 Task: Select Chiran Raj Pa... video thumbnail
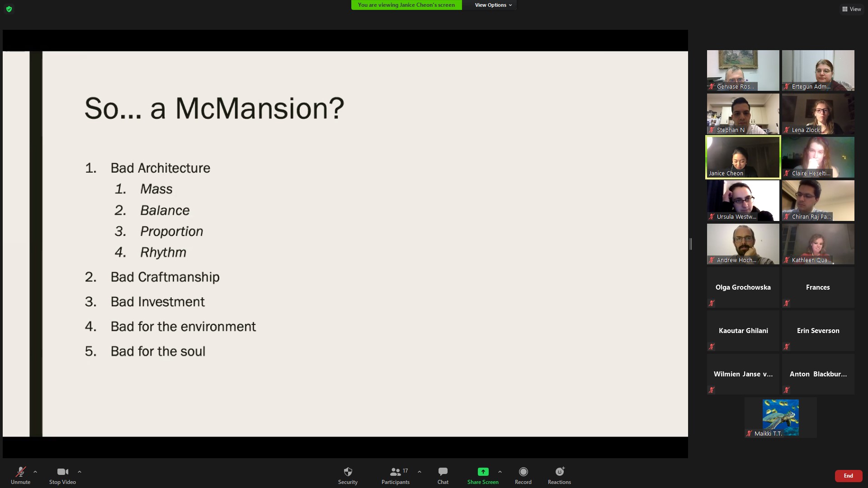(x=818, y=201)
